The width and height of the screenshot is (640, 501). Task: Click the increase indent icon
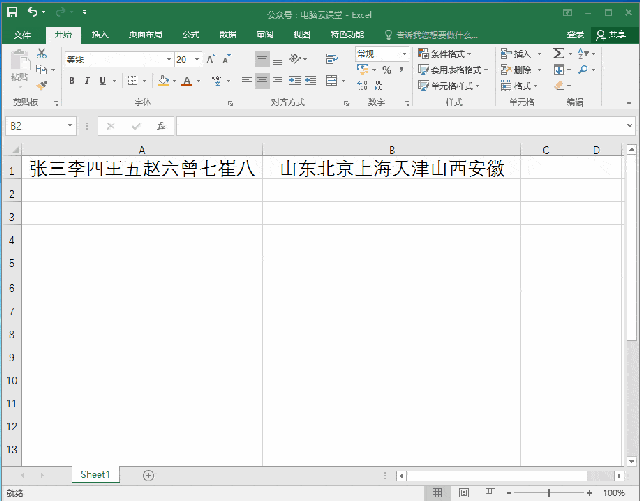311,80
